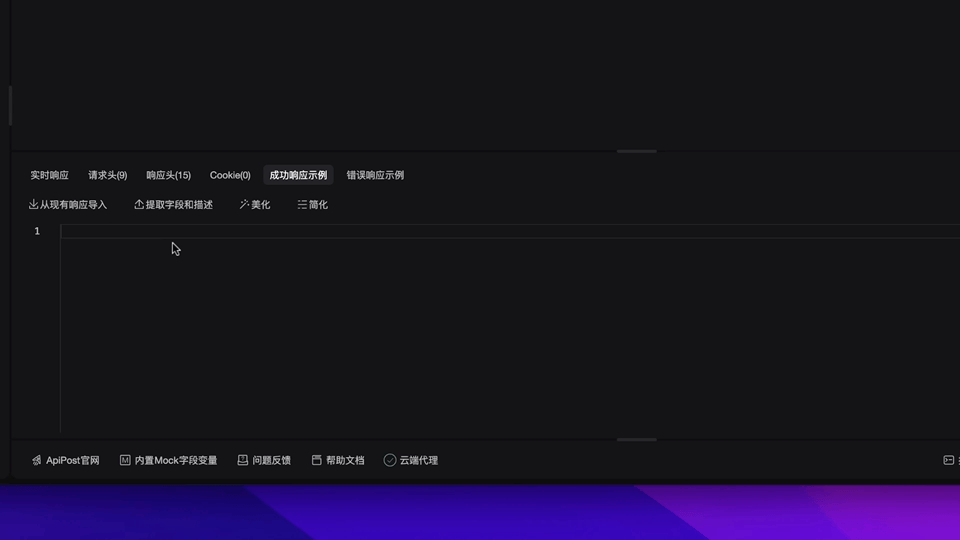Click the resize handle above the status bar
Image resolution: width=960 pixels, height=540 pixels.
[x=637, y=439]
